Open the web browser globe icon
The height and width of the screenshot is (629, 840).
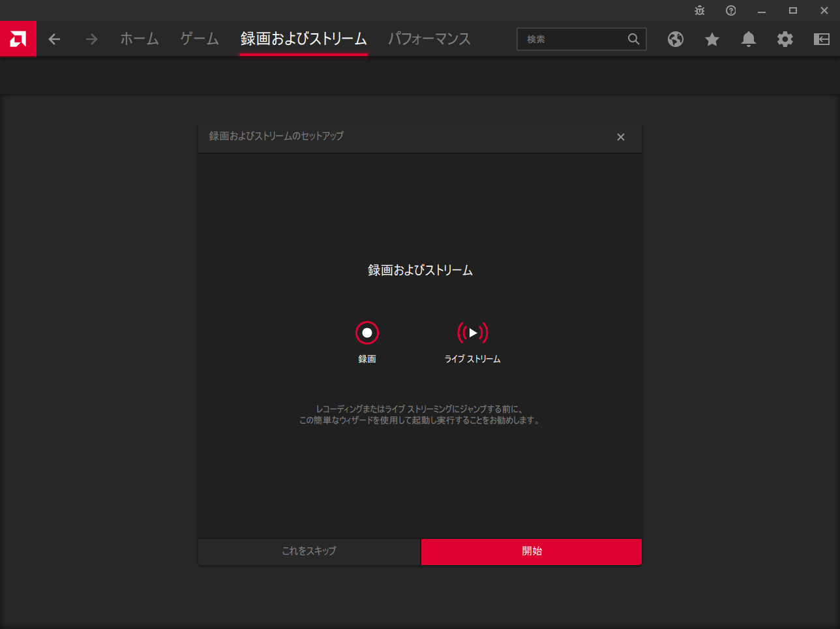676,39
